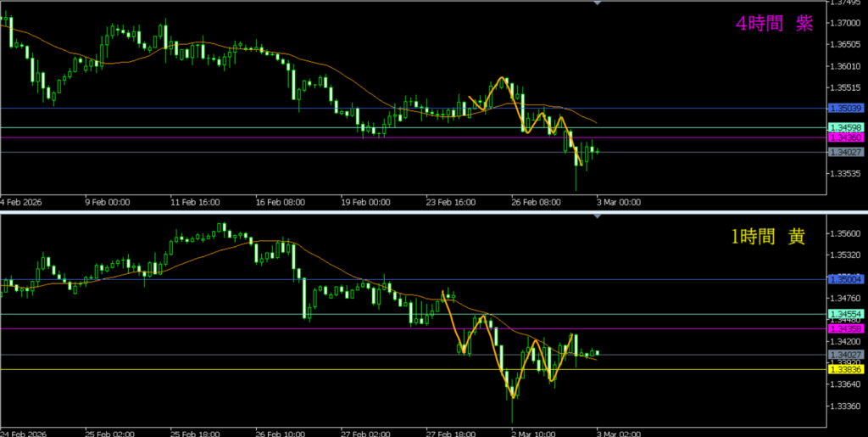Click the chart shift triangle on the 4-hour chart
The image size is (868, 437).
pos(598,3)
